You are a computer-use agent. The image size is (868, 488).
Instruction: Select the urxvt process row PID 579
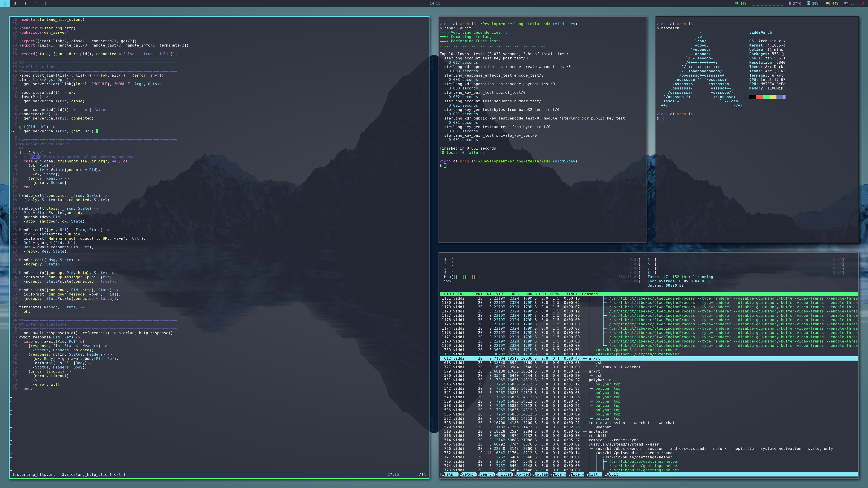coord(648,371)
